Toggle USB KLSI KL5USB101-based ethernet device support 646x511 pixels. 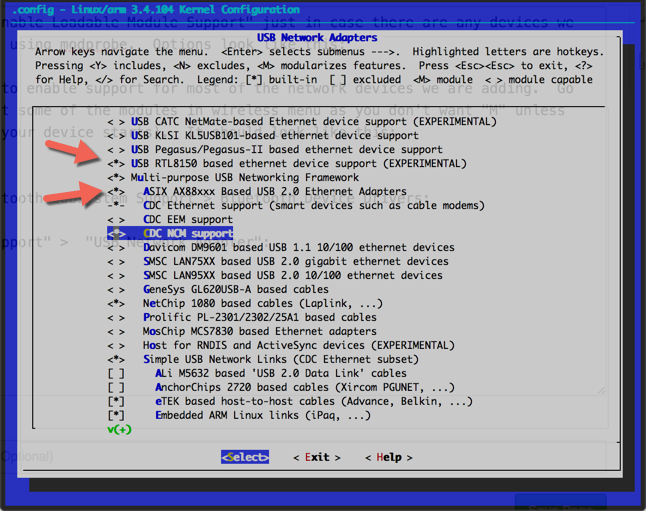click(263, 136)
